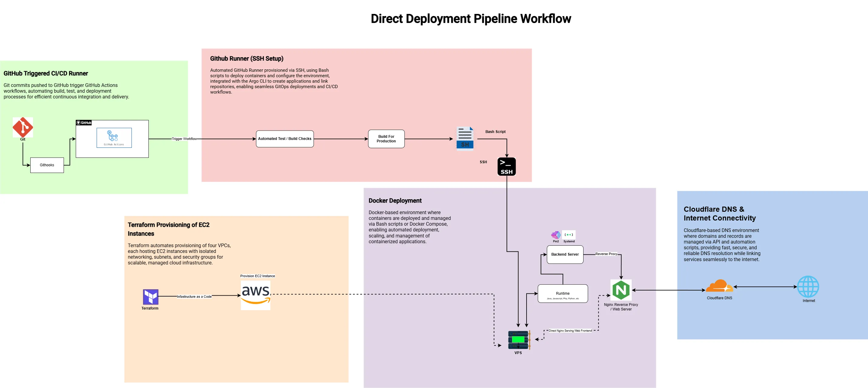Click the Build For Production box
Viewport: 868px width, 388px height.
tap(386, 138)
